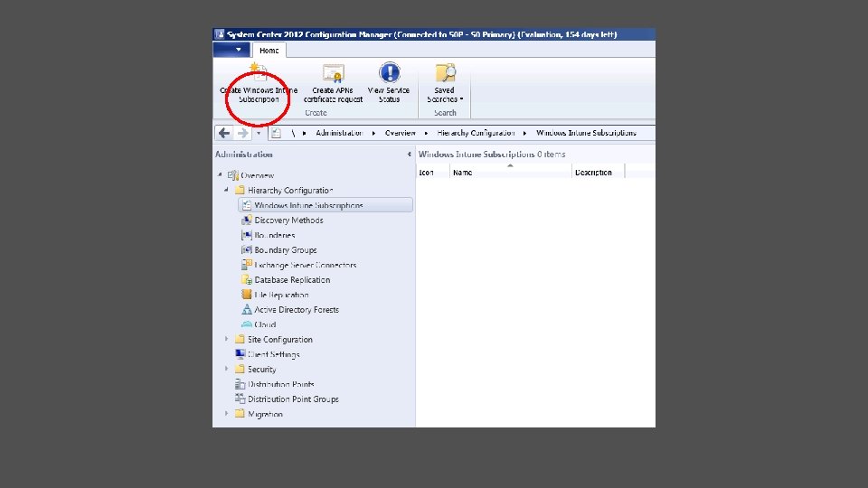Click Client Settings monitor icon
This screenshot has height=488, width=868.
[x=240, y=353]
